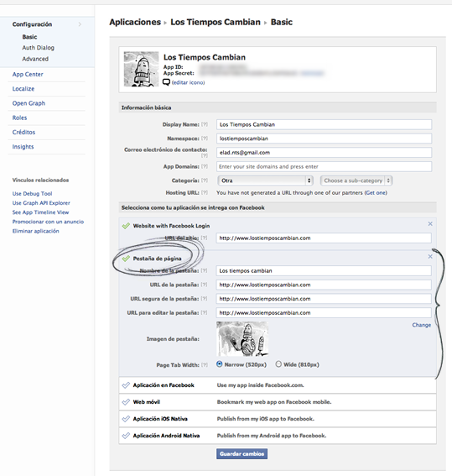Open the Namespace help question mark

tap(205, 139)
